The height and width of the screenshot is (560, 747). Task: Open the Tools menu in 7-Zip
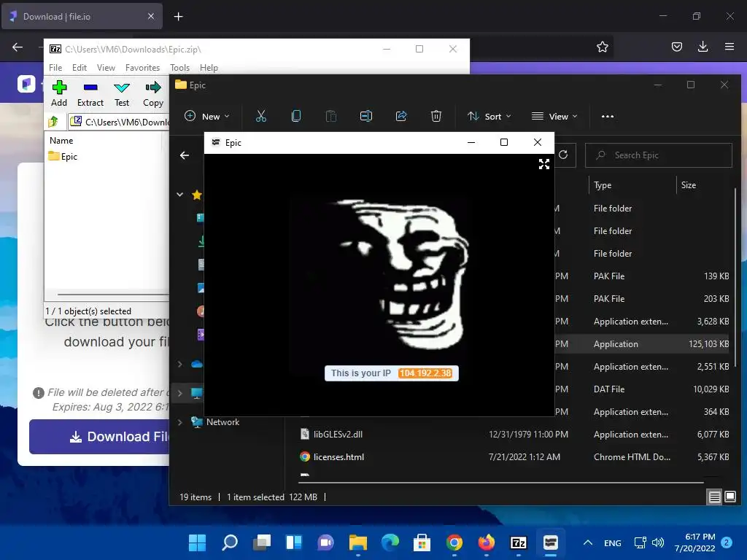click(179, 68)
